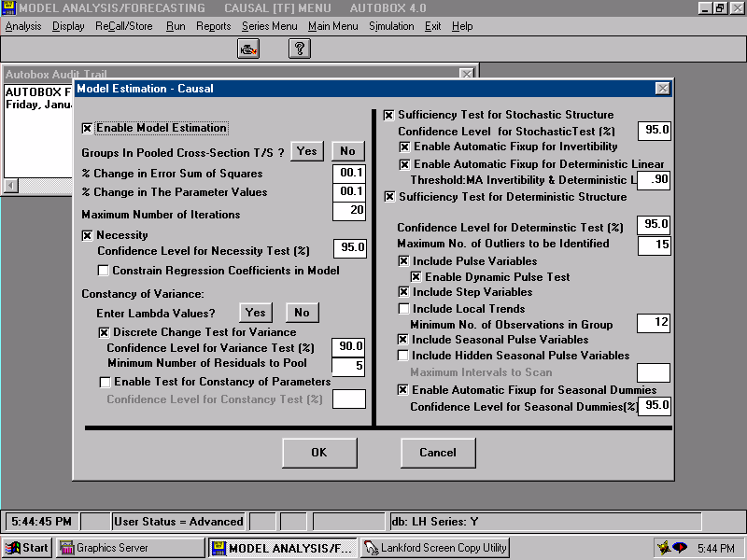
Task: Click No for Groups in Pooled Cross-Section
Action: [347, 151]
